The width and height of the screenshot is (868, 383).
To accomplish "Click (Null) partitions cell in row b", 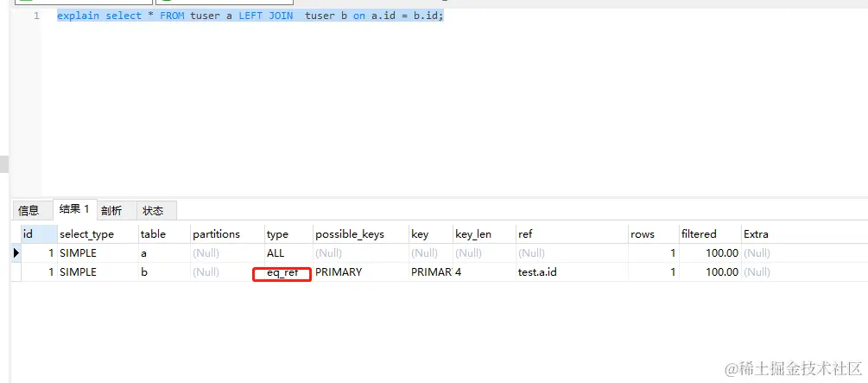I will (x=227, y=272).
